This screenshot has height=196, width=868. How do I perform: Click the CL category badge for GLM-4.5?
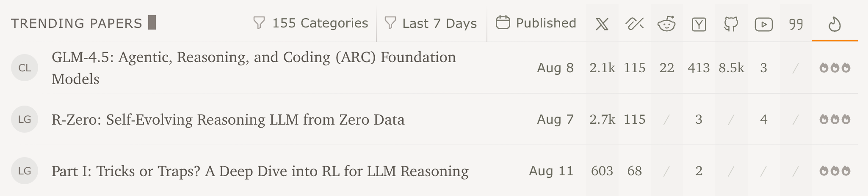pyautogui.click(x=25, y=68)
